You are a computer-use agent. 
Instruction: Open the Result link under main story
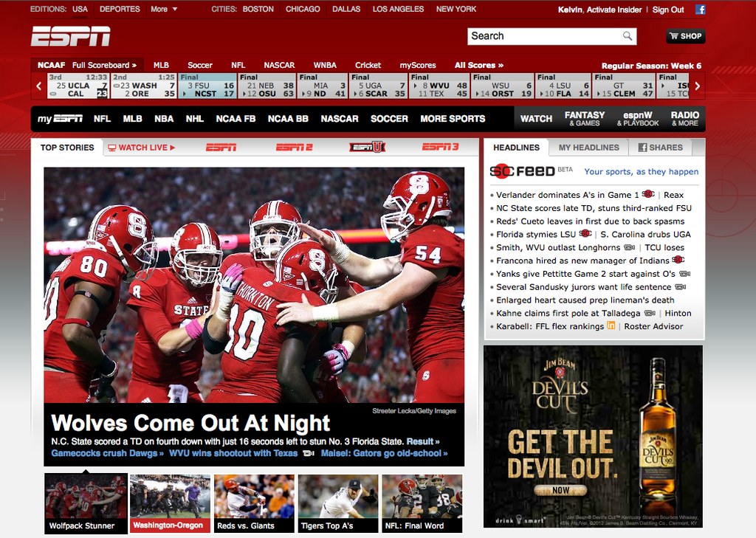click(x=423, y=441)
